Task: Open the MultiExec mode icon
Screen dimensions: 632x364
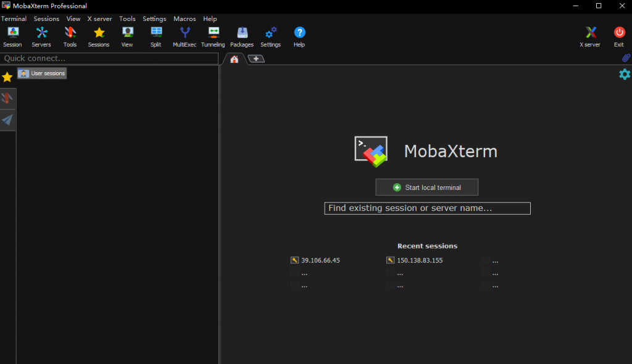Action: [x=185, y=36]
